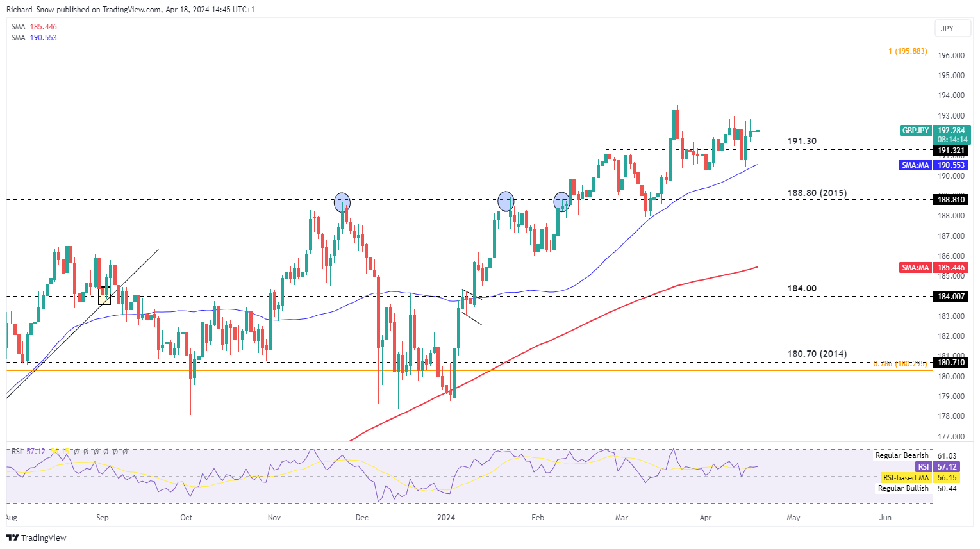Click the TradingView logo at bottom left
The width and height of the screenshot is (980, 549).
click(37, 537)
